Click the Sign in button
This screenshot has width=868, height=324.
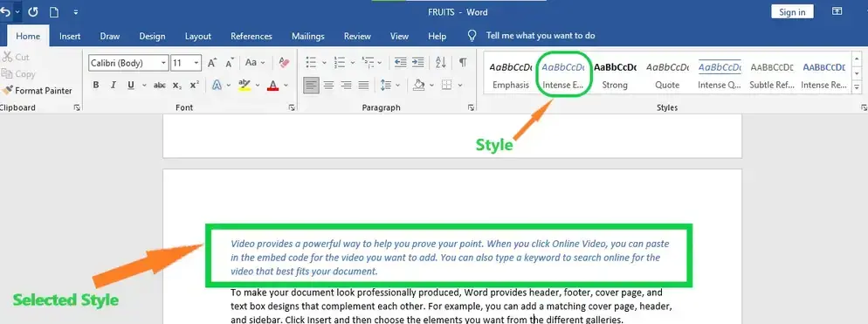[792, 11]
